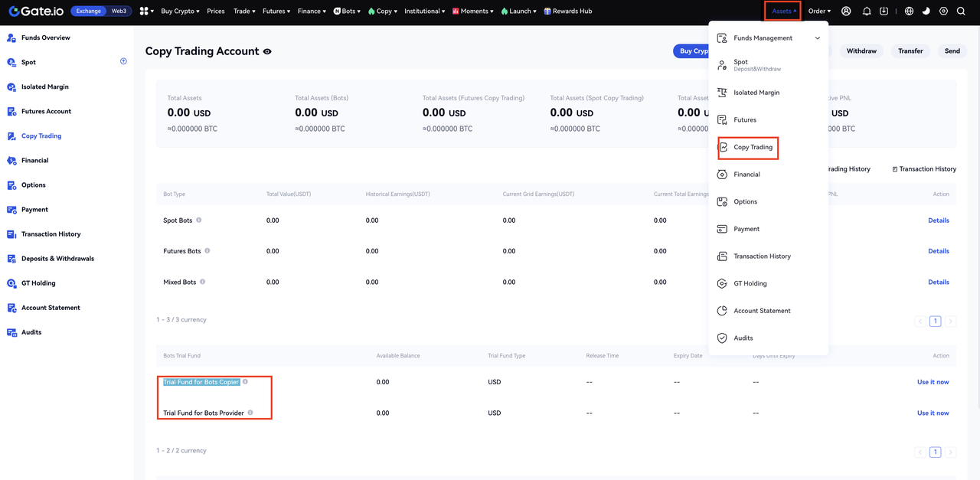Toggle balance visibility eye icon

267,52
